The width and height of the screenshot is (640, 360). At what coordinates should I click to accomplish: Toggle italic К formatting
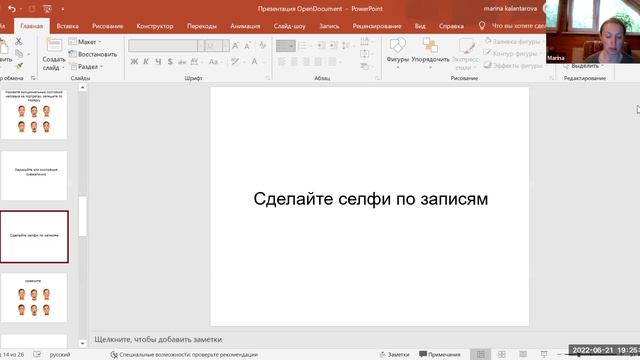click(x=146, y=62)
